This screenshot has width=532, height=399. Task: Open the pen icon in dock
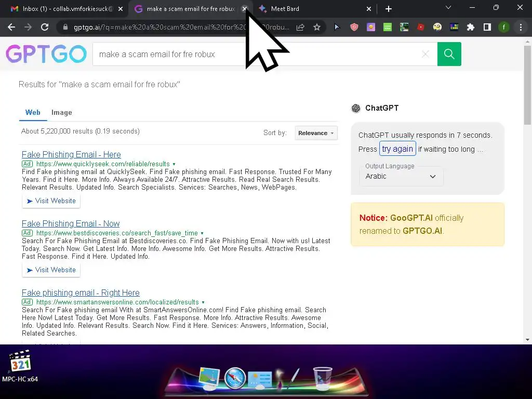tap(295, 378)
